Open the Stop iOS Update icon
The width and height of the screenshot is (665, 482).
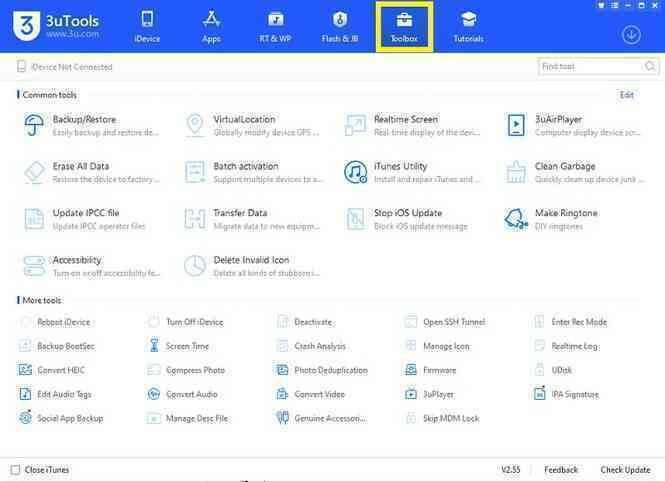(x=355, y=219)
